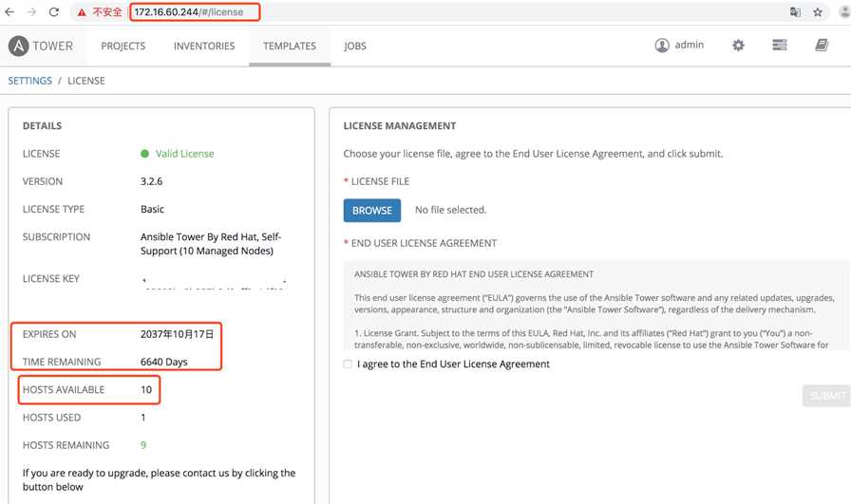This screenshot has width=851, height=504.
Task: Go to the JOBS tab
Action: tap(355, 47)
